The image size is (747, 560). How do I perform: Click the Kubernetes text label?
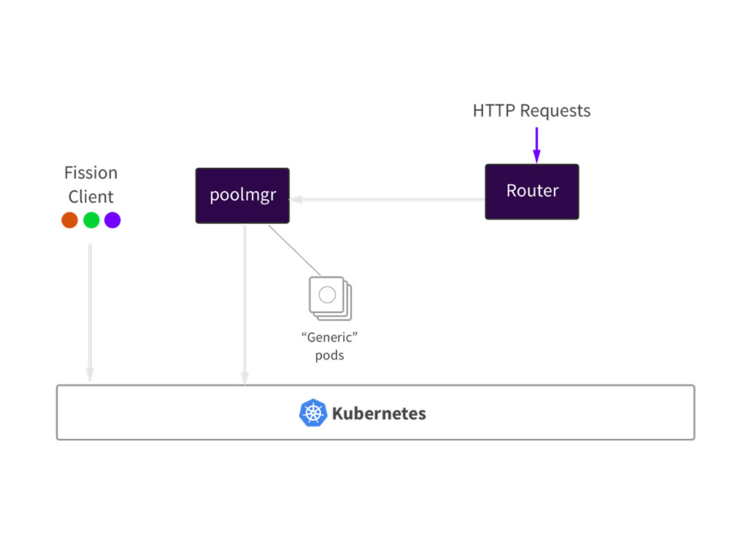click(x=379, y=413)
